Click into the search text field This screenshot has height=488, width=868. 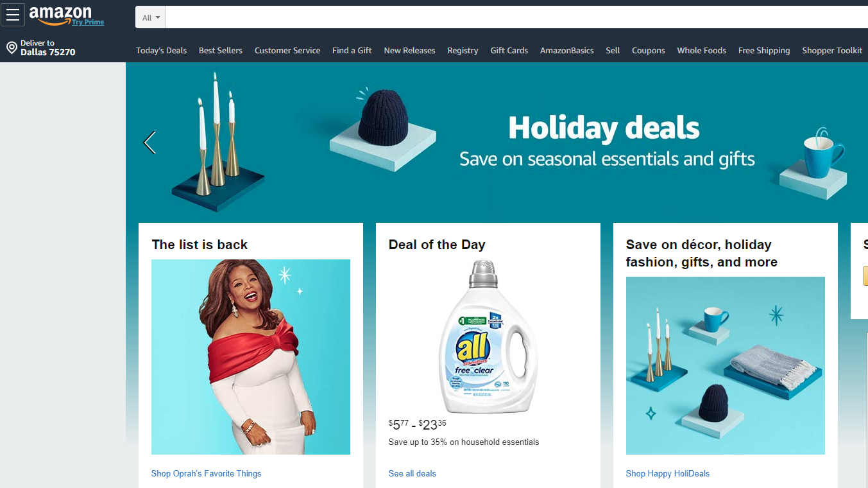[516, 17]
